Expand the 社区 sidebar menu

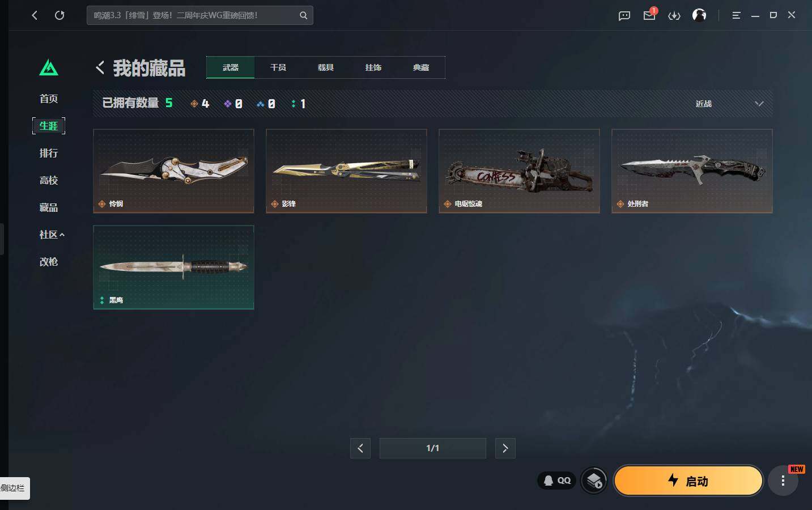(x=52, y=235)
